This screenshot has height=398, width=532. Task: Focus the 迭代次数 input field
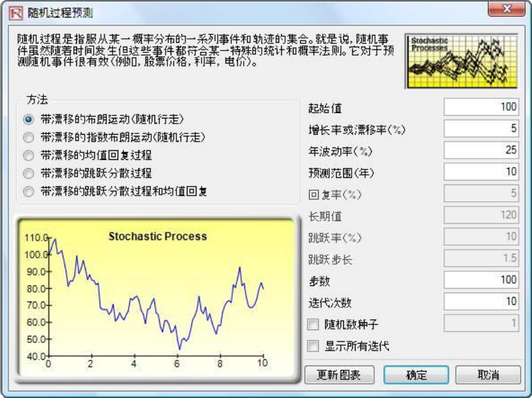481,301
